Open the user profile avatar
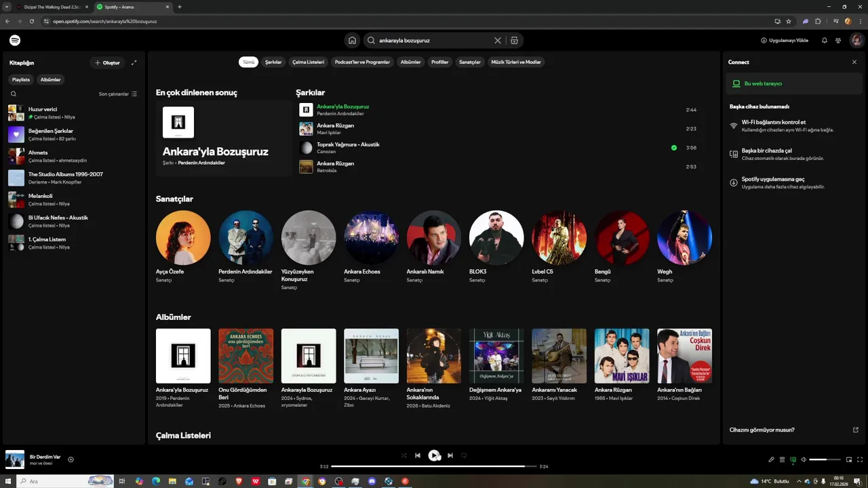The height and width of the screenshot is (488, 868). click(x=856, y=41)
